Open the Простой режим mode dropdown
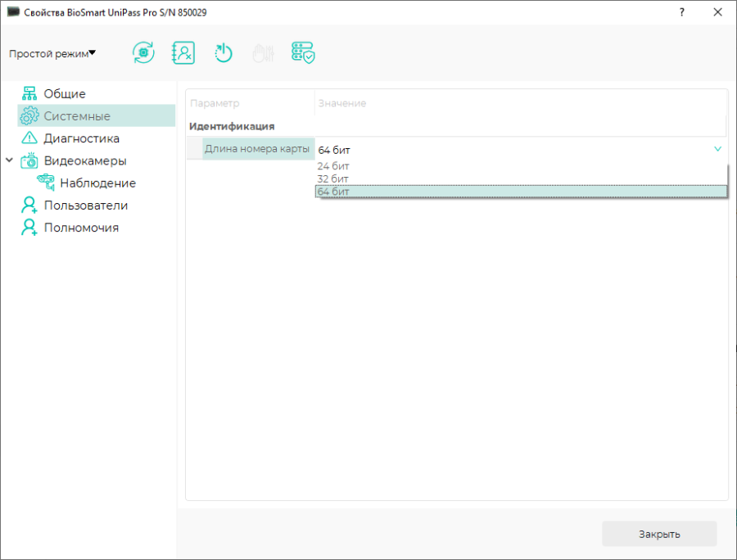Screen dimensions: 737x560 tap(52, 53)
